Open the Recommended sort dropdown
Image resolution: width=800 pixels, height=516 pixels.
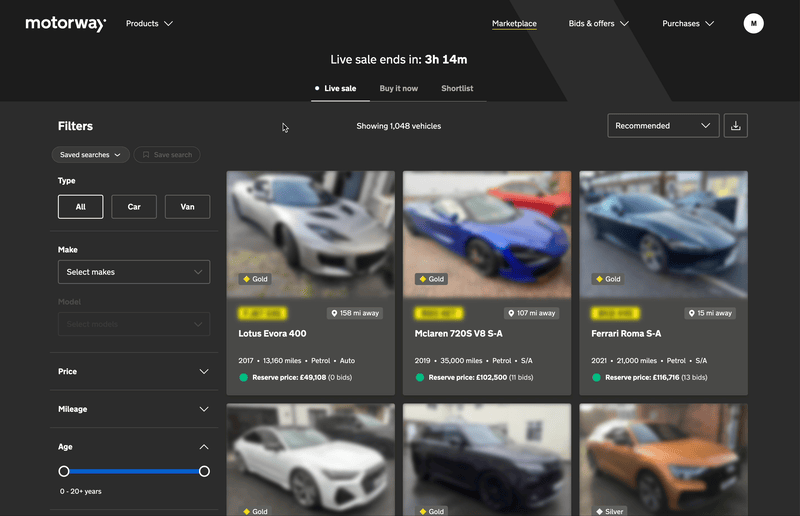(x=663, y=126)
